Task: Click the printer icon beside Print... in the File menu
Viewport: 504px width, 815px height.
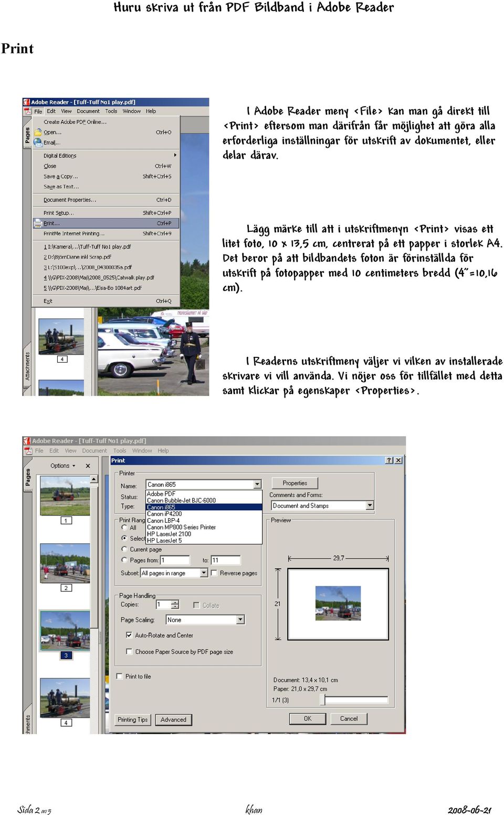Action: (38, 223)
